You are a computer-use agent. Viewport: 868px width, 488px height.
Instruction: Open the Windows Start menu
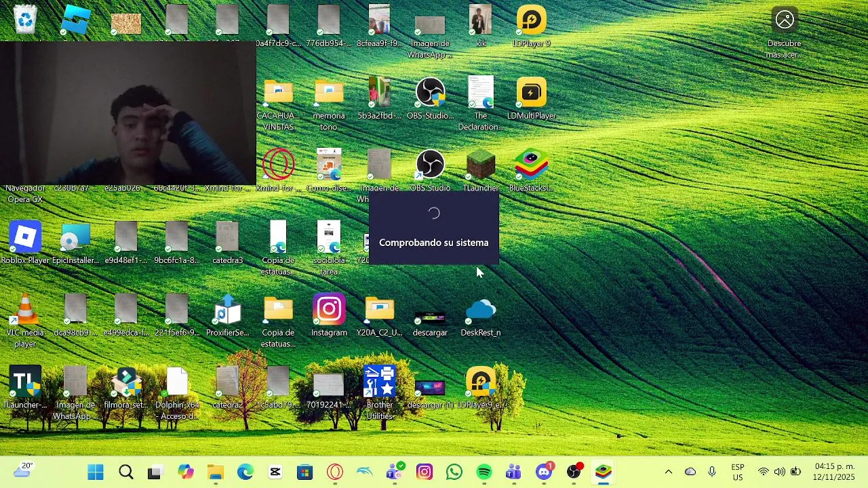(96, 472)
